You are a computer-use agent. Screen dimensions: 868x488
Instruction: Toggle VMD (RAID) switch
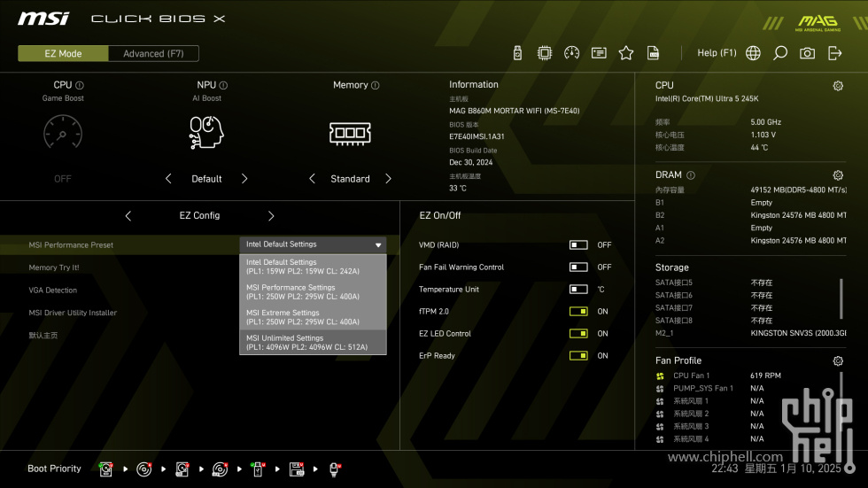coord(578,245)
